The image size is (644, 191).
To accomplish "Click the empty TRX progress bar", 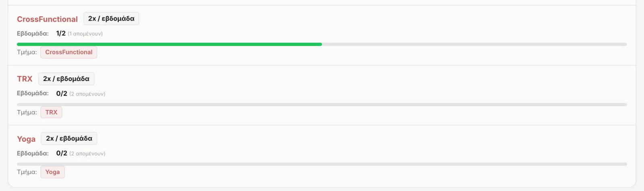I will (322, 104).
